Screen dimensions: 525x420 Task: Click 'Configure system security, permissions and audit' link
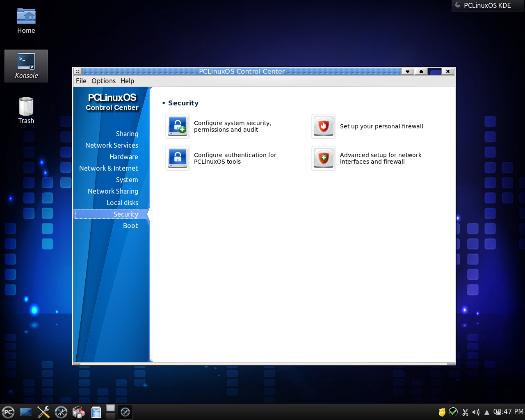coord(233,126)
